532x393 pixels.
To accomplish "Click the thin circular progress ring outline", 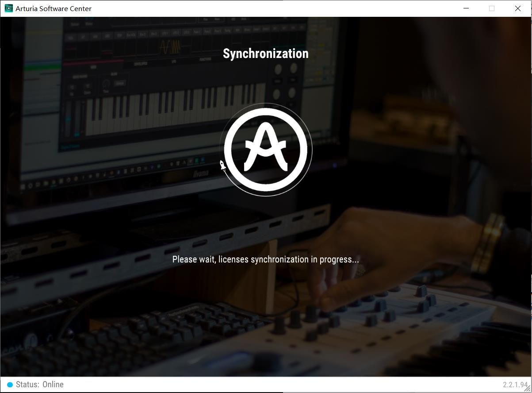I will [x=312, y=150].
